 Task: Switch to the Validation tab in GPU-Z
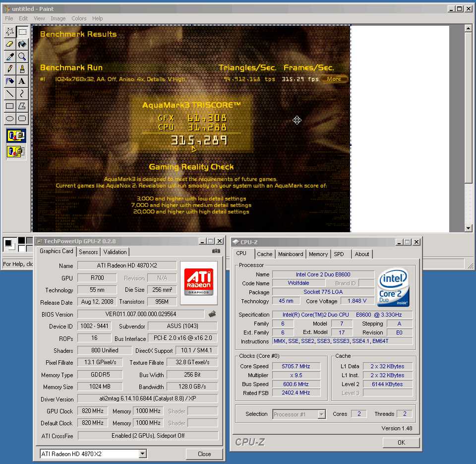pyautogui.click(x=115, y=252)
